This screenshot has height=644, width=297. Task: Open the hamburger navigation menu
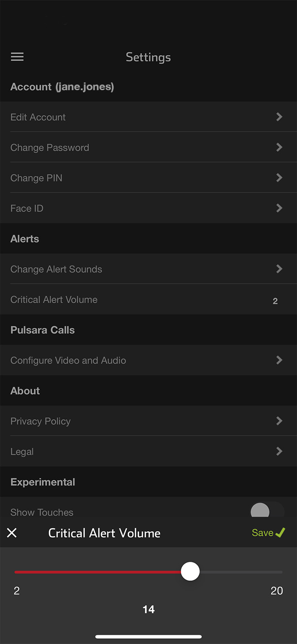coord(17,57)
